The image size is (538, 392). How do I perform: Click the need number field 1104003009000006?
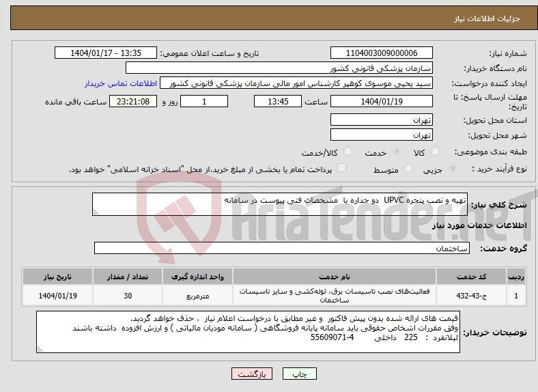pyautogui.click(x=381, y=53)
